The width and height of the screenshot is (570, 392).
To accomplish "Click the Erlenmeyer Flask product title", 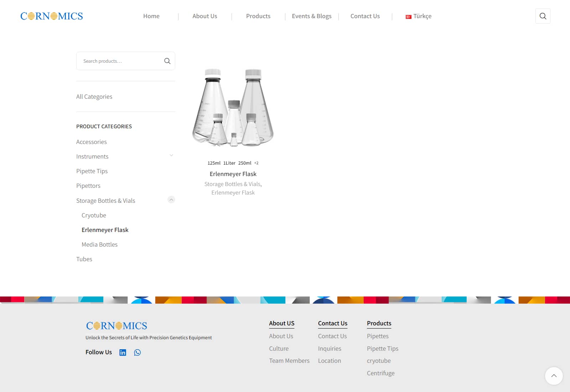I will pos(233,174).
